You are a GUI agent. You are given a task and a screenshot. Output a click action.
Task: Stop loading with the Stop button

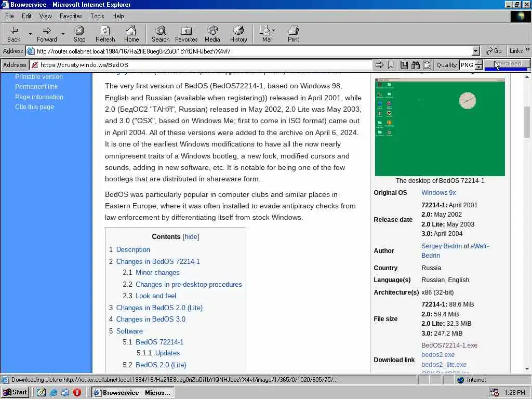coord(79,34)
